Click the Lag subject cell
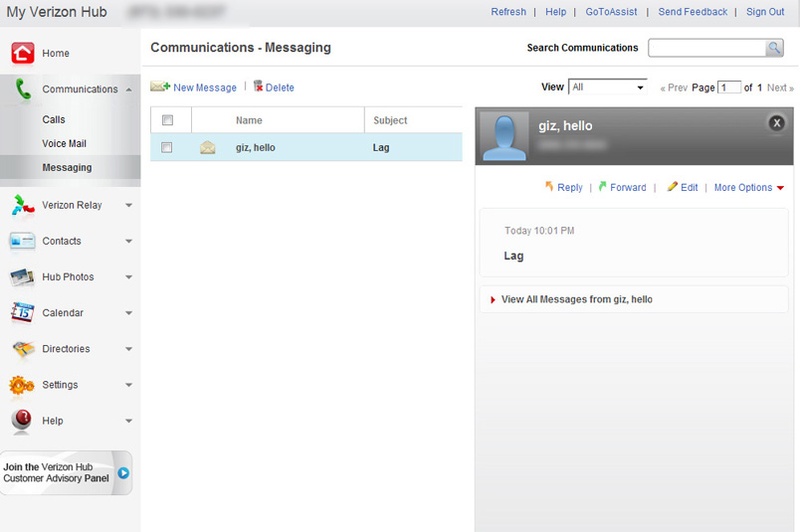 (x=381, y=147)
